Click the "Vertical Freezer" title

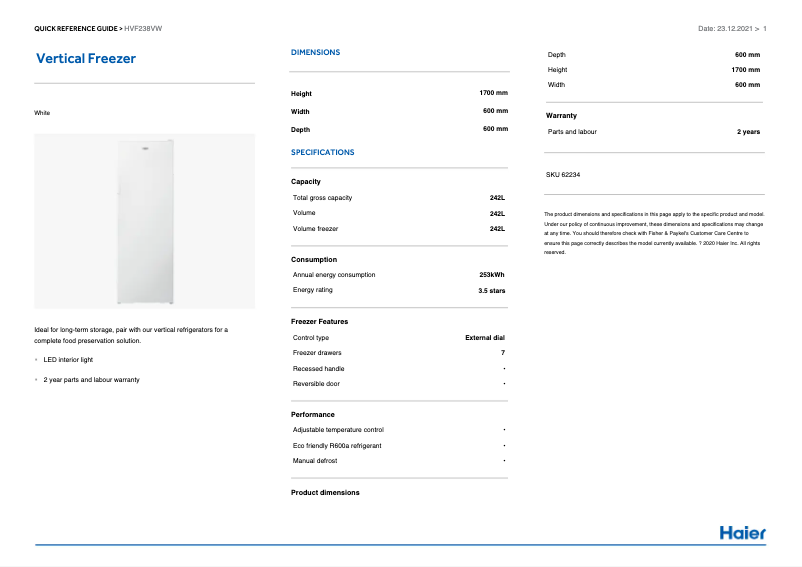(86, 59)
